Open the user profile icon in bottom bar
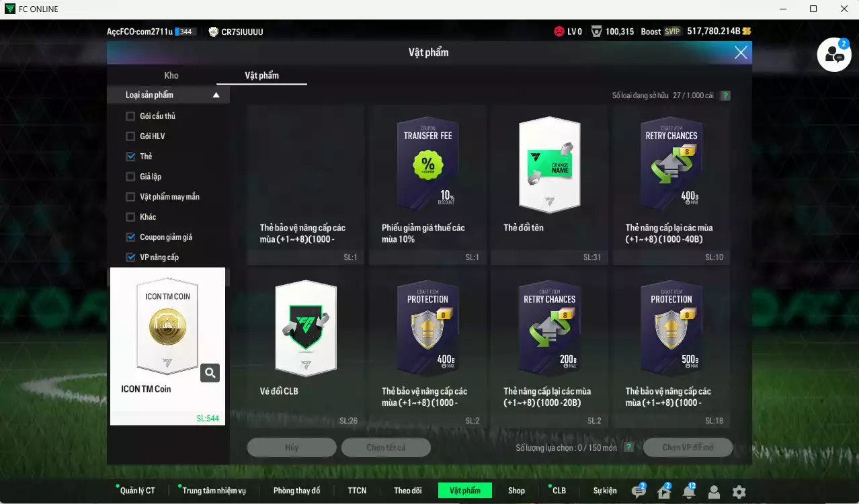 (714, 491)
